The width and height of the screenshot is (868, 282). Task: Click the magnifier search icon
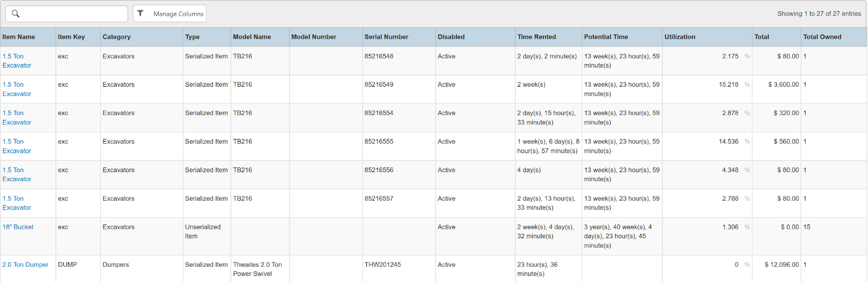[x=16, y=14]
